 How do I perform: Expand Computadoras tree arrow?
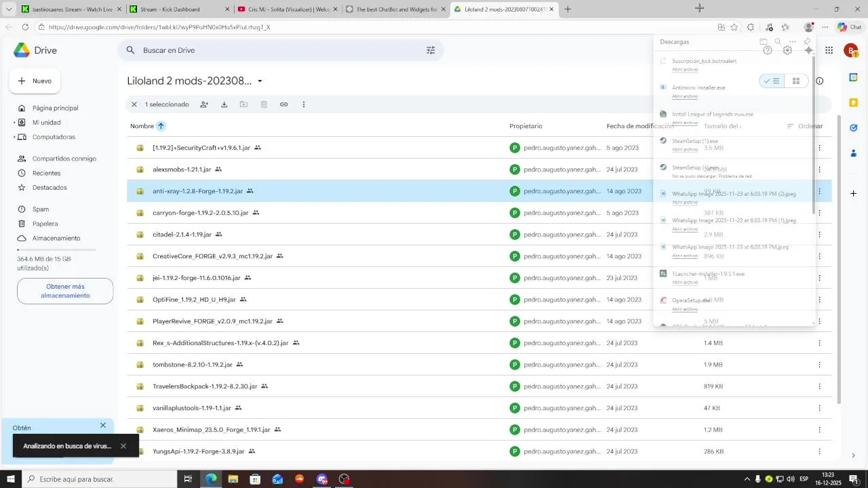pos(14,137)
